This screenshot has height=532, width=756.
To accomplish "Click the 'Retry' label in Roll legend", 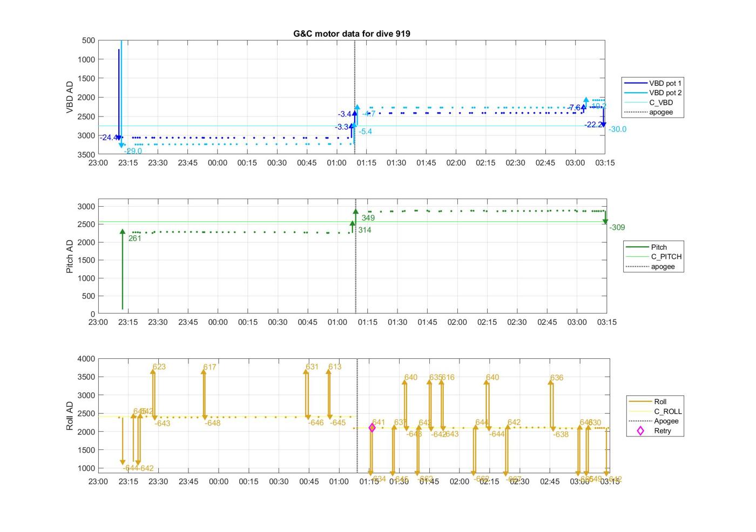I will pos(663,431).
